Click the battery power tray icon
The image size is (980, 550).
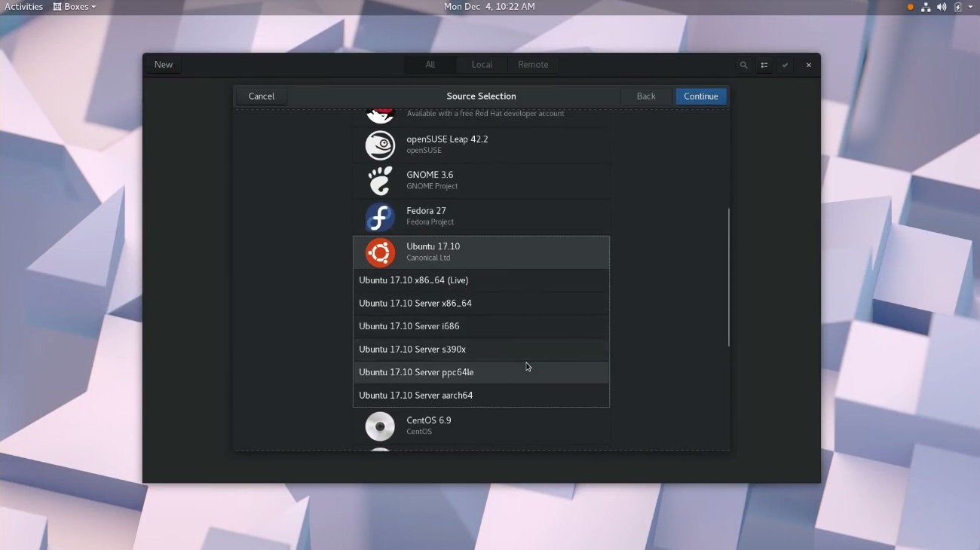958,7
